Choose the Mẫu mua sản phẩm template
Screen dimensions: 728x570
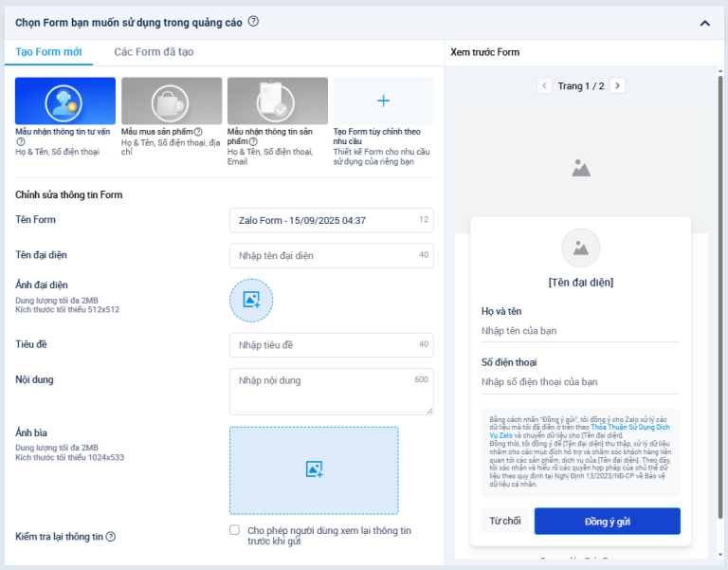click(x=172, y=101)
